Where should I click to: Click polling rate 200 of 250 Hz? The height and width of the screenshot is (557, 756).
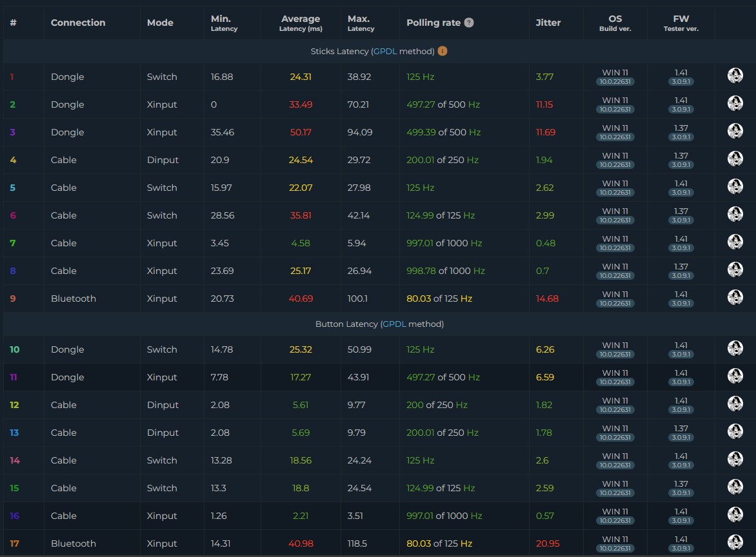click(437, 405)
